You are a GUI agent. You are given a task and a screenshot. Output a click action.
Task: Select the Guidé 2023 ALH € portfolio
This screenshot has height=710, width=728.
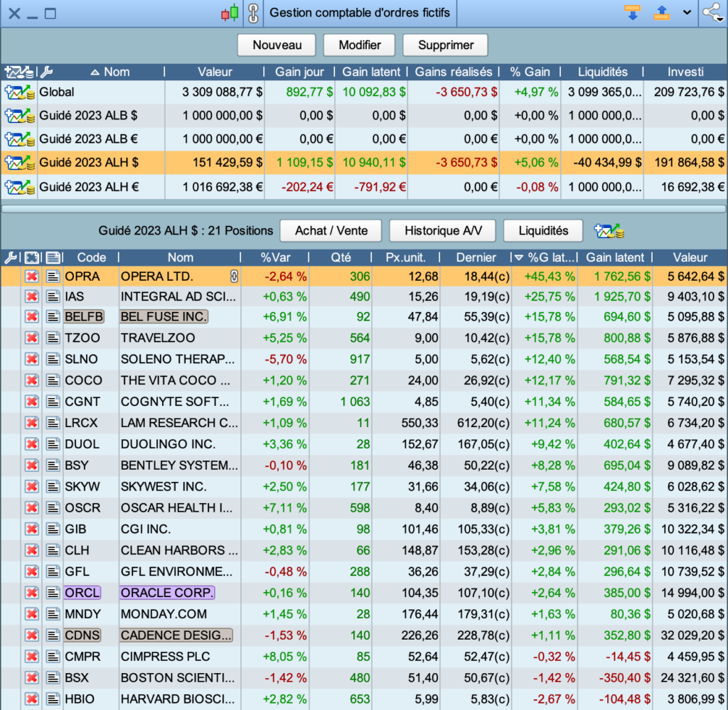point(363,187)
